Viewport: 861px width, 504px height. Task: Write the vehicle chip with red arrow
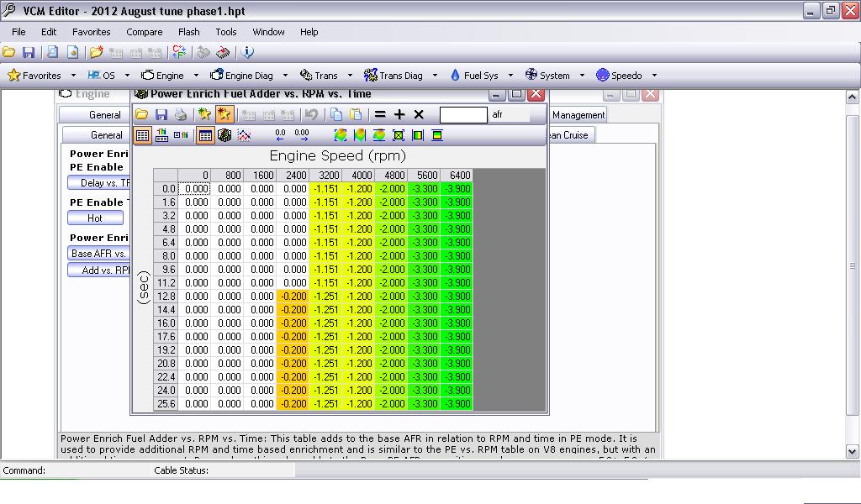coord(223,53)
